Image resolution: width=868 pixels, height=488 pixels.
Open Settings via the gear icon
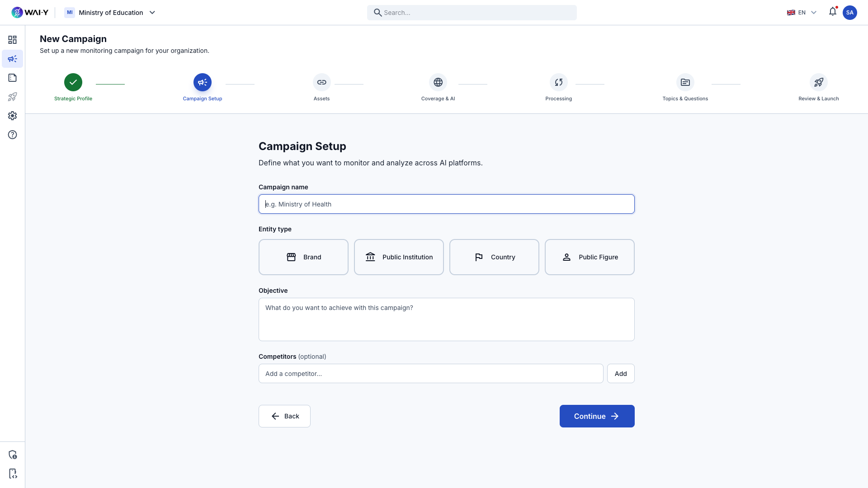12,116
